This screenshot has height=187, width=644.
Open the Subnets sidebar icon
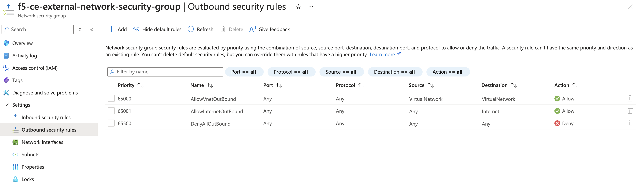(15, 155)
